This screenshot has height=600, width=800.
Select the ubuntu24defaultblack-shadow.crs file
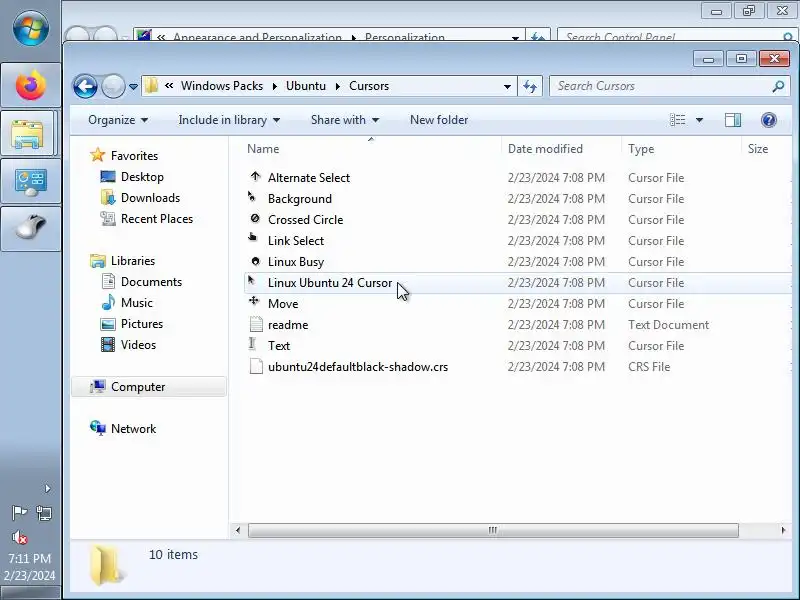(x=358, y=367)
